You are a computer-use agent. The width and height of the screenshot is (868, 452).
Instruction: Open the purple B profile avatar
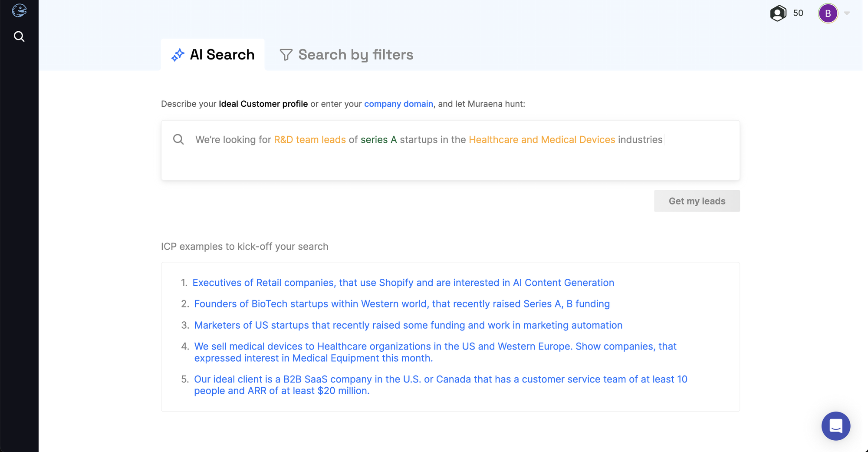(x=828, y=13)
